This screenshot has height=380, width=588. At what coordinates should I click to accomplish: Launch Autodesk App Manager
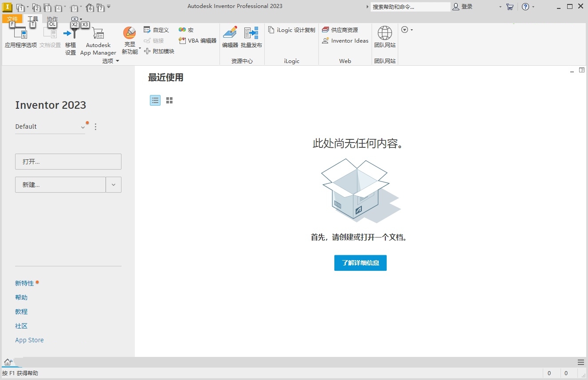[x=98, y=41]
